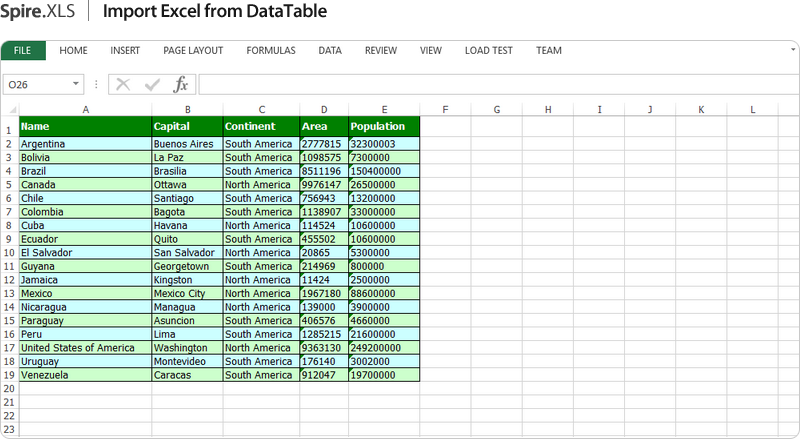Viewport: 800px width, 440px height.
Task: Switch to the FORMULAS ribbon tab
Action: (270, 51)
